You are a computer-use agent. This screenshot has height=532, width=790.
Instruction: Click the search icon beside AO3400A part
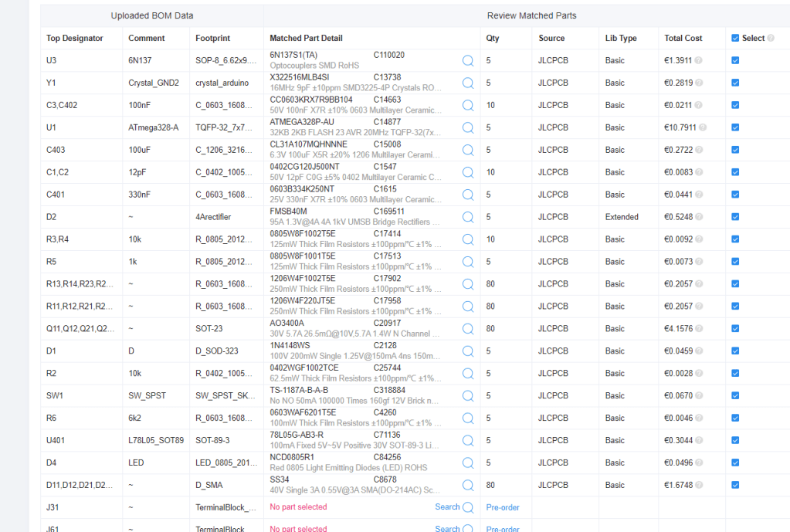pyautogui.click(x=468, y=329)
